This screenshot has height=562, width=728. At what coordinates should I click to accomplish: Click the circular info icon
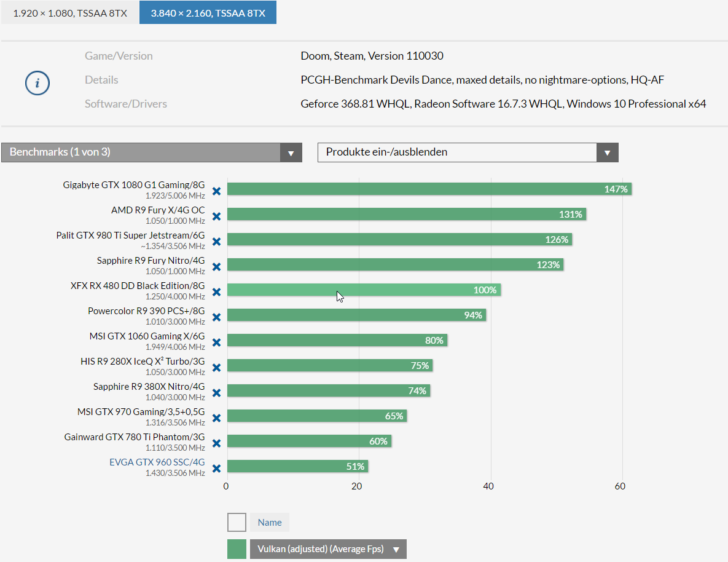(x=37, y=83)
